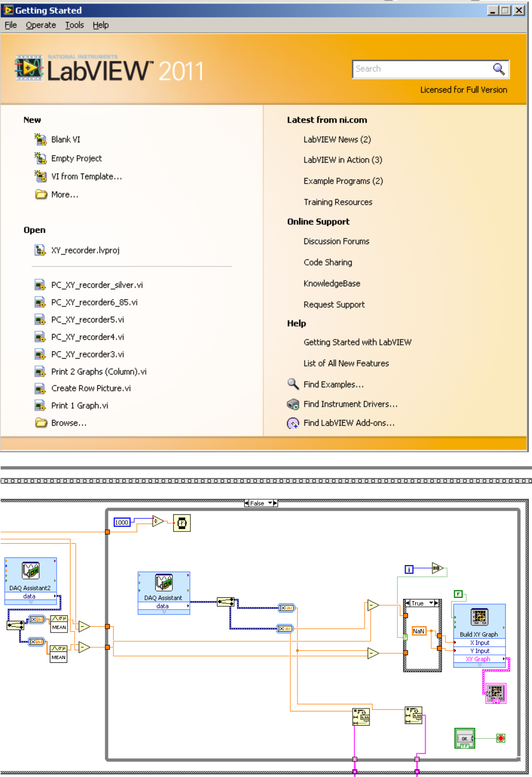
Task: Open PC_XY_recorder_silver.vi
Action: (x=97, y=285)
